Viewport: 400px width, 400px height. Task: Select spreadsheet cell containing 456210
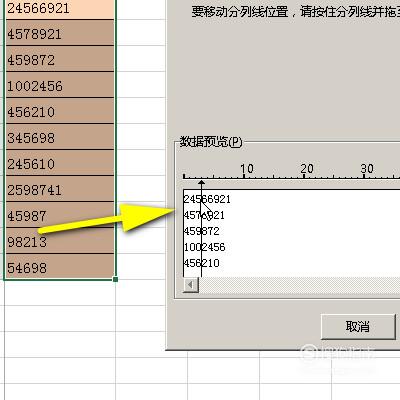pos(60,111)
